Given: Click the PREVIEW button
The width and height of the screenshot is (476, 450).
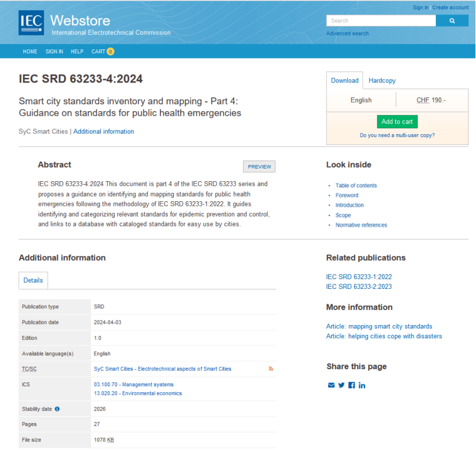Looking at the screenshot, I should [259, 167].
